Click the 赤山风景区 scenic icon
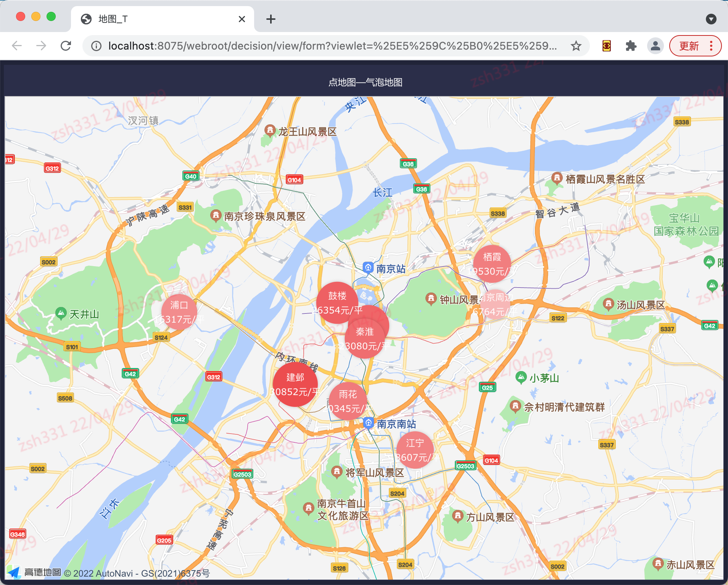 click(x=658, y=563)
